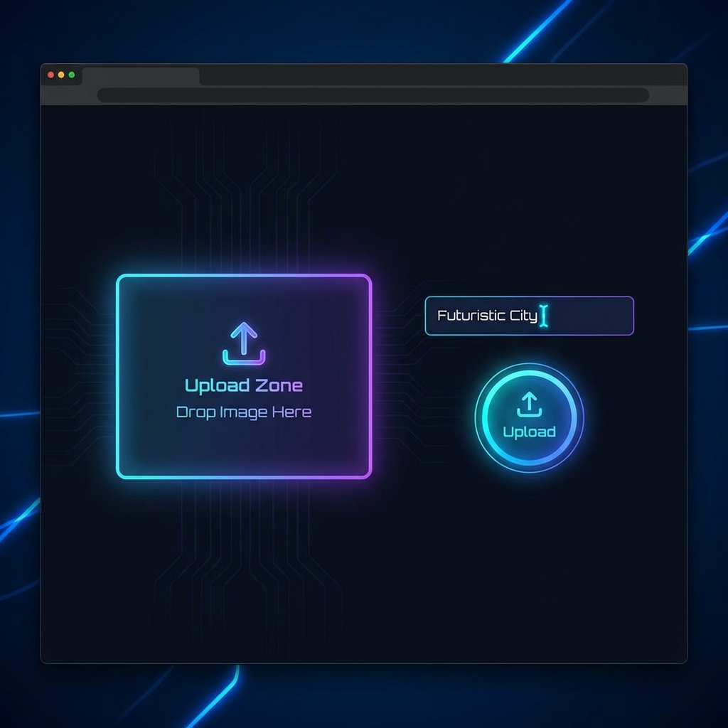Close the window with the red button
This screenshot has width=728, height=728.
(x=50, y=75)
